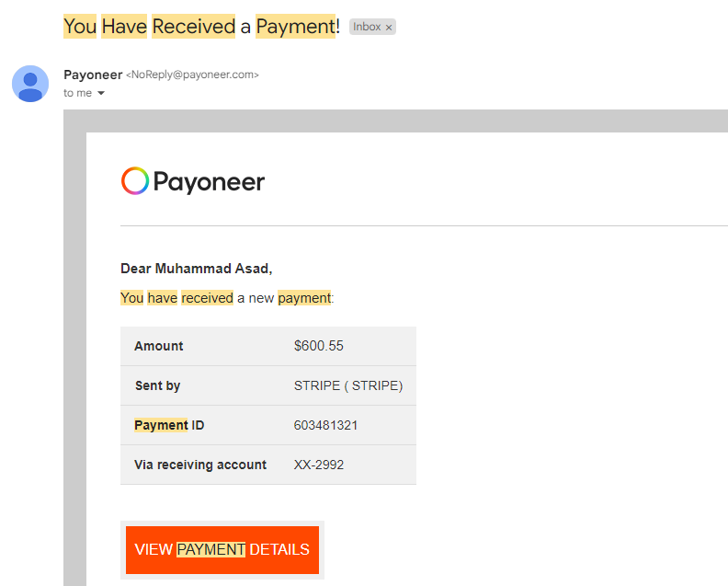Click the sender's profile avatar icon
Viewport: 728px width, 586px height.
pyautogui.click(x=30, y=84)
